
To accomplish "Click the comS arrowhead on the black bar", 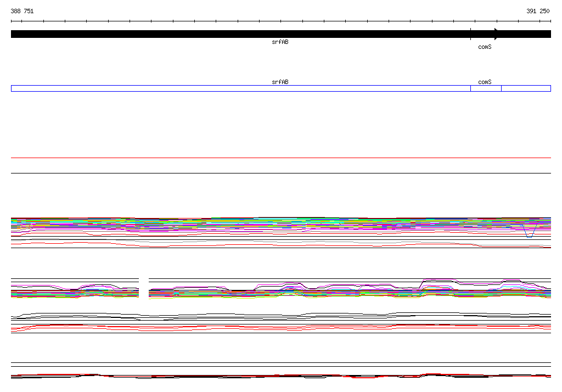I will pos(496,33).
